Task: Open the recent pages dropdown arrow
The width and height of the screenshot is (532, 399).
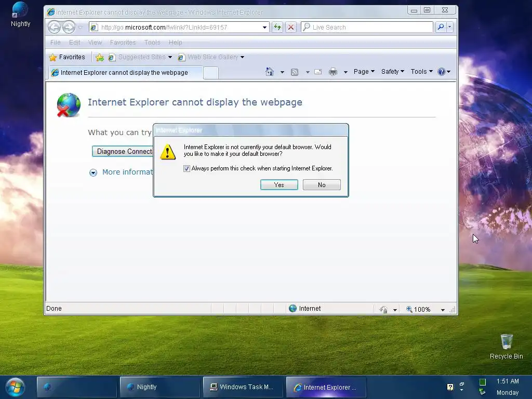Action: [81, 28]
